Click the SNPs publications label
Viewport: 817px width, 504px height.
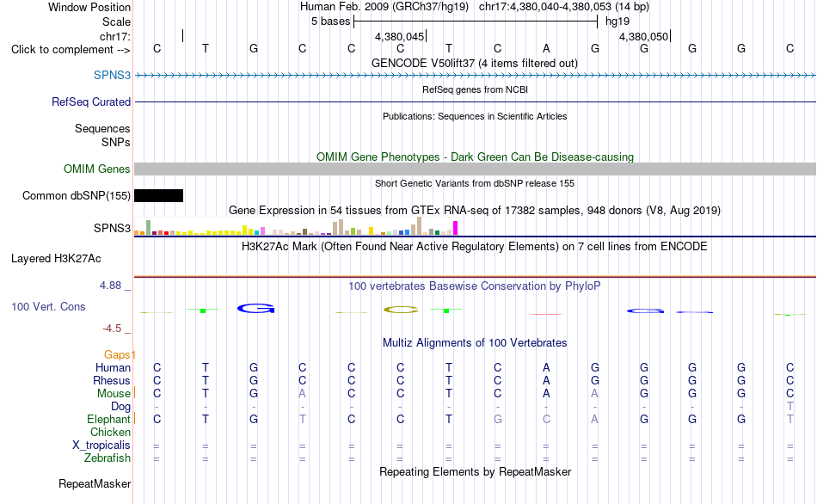(116, 142)
